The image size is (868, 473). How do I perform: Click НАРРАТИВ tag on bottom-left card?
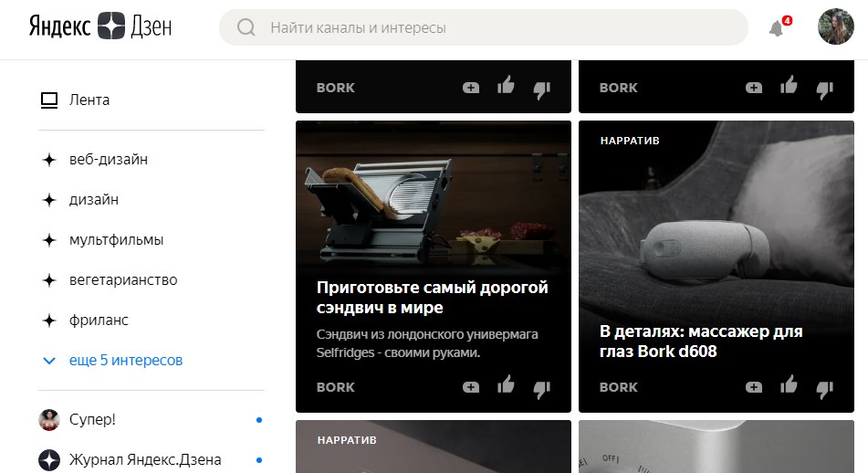pyautogui.click(x=347, y=440)
